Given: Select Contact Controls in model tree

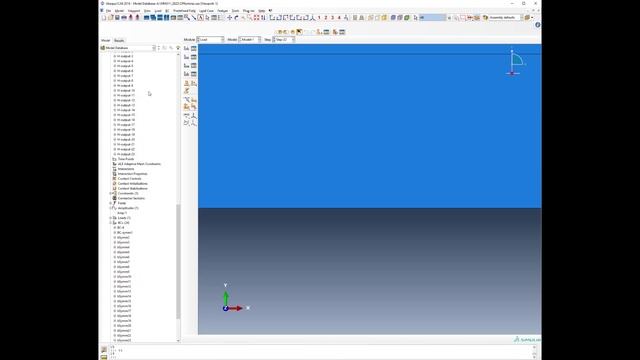Looking at the screenshot, I should pyautogui.click(x=129, y=179).
